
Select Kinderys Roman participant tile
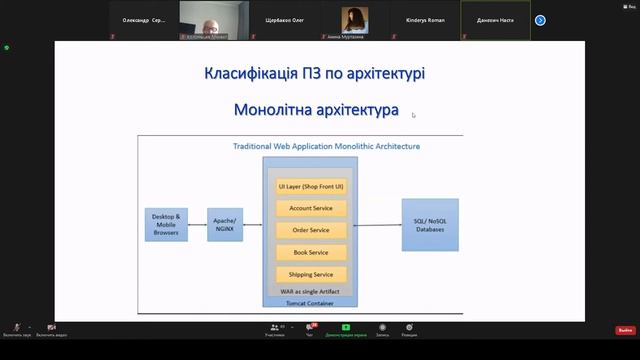pyautogui.click(x=425, y=20)
